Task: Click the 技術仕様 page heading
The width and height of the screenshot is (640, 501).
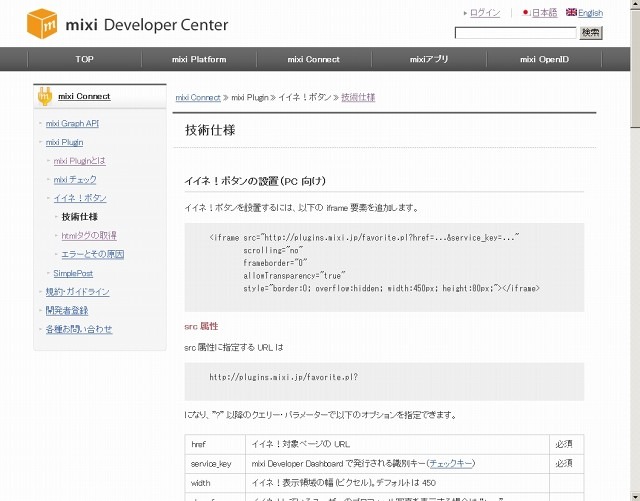Action: (210, 130)
